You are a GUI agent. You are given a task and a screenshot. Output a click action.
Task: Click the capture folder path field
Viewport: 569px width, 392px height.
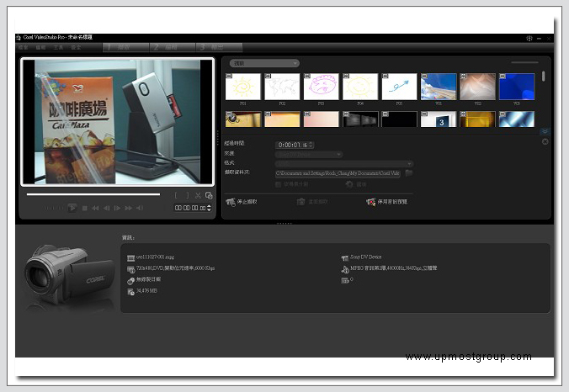(337, 172)
